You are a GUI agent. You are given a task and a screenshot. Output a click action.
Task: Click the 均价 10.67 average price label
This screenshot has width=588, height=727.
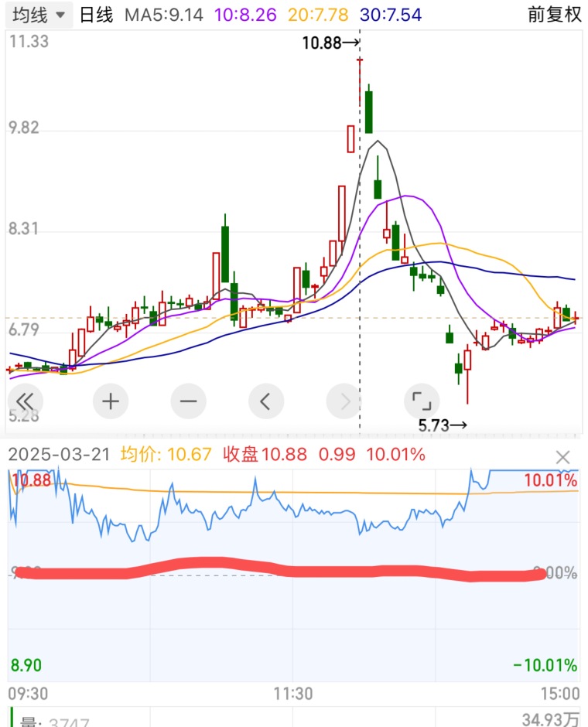pyautogui.click(x=166, y=455)
